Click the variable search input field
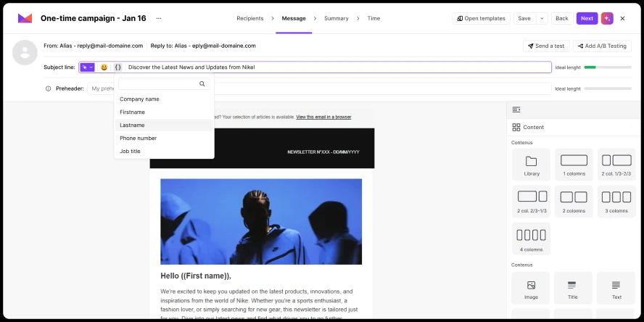The height and width of the screenshot is (322, 644). tap(164, 84)
